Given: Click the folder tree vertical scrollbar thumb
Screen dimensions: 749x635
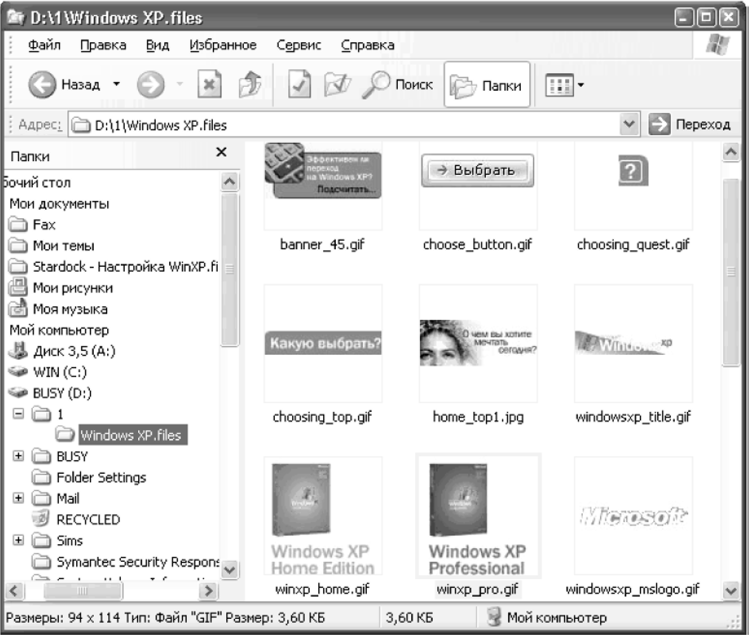Looking at the screenshot, I should [230, 269].
